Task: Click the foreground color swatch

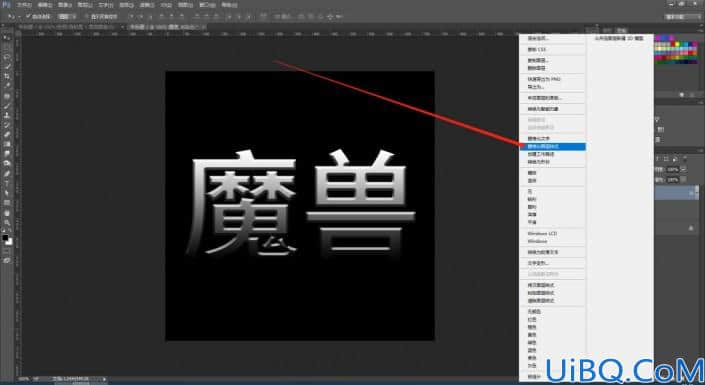Action: pos(5,237)
